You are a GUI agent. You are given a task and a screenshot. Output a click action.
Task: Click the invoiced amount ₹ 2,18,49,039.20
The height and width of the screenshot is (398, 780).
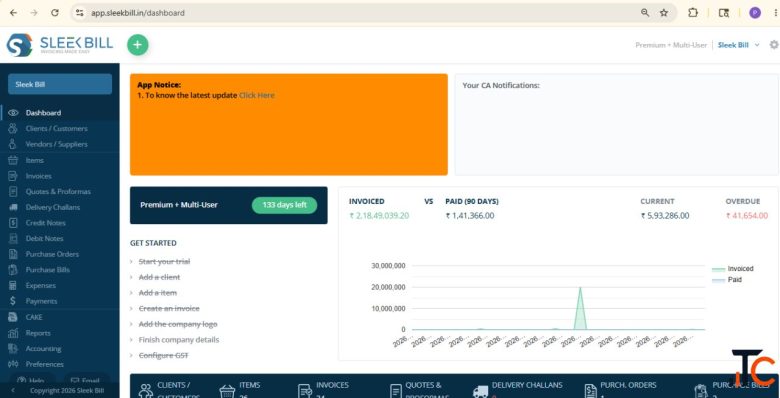[x=379, y=216]
